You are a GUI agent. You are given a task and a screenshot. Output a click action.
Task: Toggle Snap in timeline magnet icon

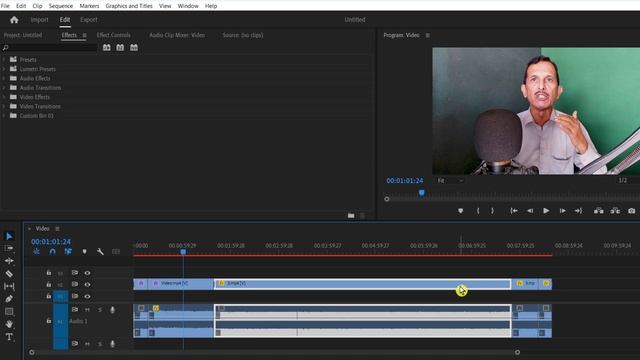click(x=52, y=251)
